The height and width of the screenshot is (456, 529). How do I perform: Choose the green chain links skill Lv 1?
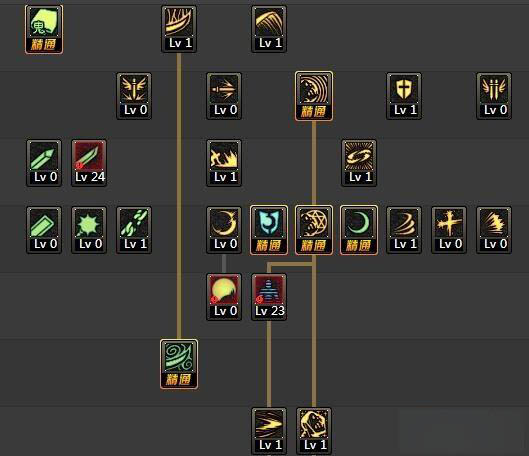pyautogui.click(x=134, y=230)
